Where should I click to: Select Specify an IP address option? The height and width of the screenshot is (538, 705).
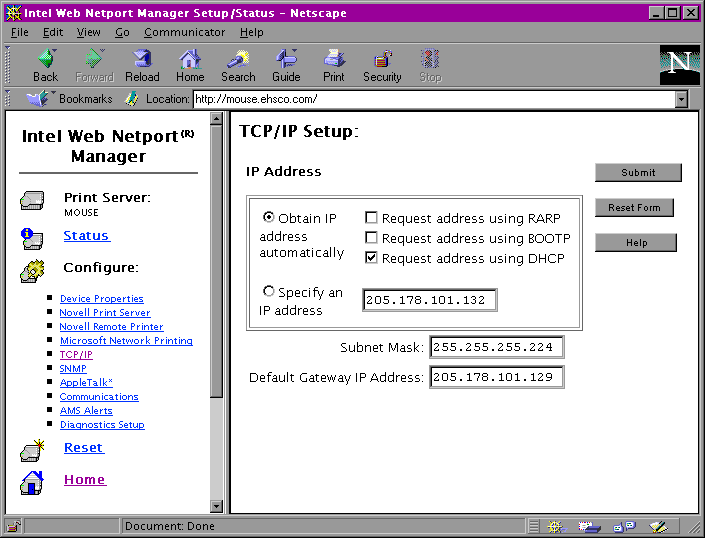coord(268,291)
